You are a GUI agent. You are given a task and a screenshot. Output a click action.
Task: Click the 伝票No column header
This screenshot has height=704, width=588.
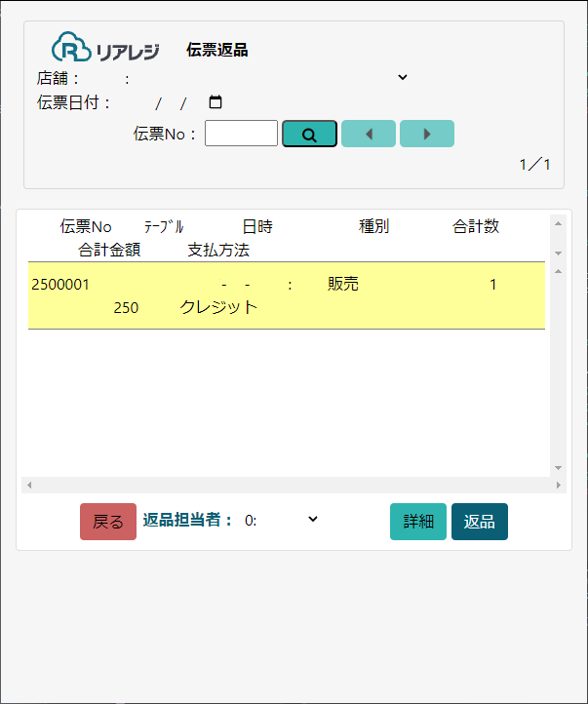[86, 227]
